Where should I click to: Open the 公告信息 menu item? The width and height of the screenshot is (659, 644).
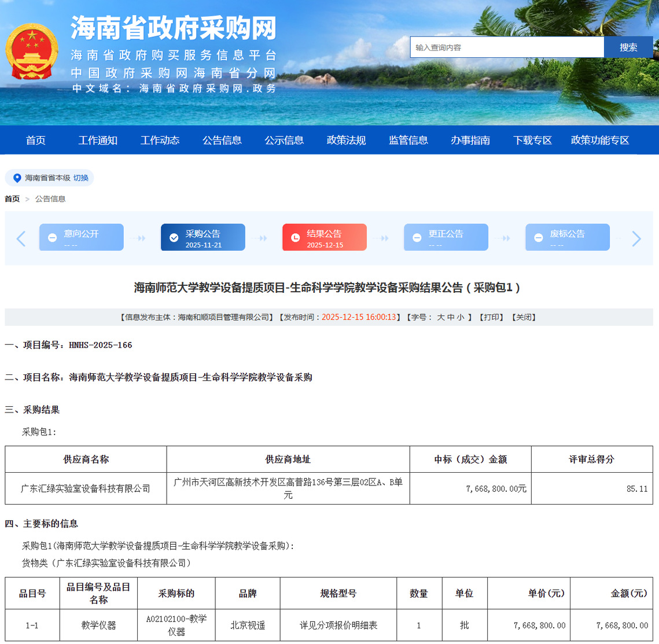(x=222, y=140)
